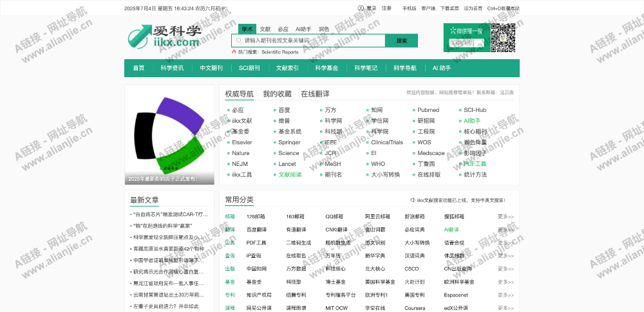Image resolution: width=644 pixels, height=312 pixels.
Task: Open hot search Scientific Reports
Action: click(x=279, y=52)
